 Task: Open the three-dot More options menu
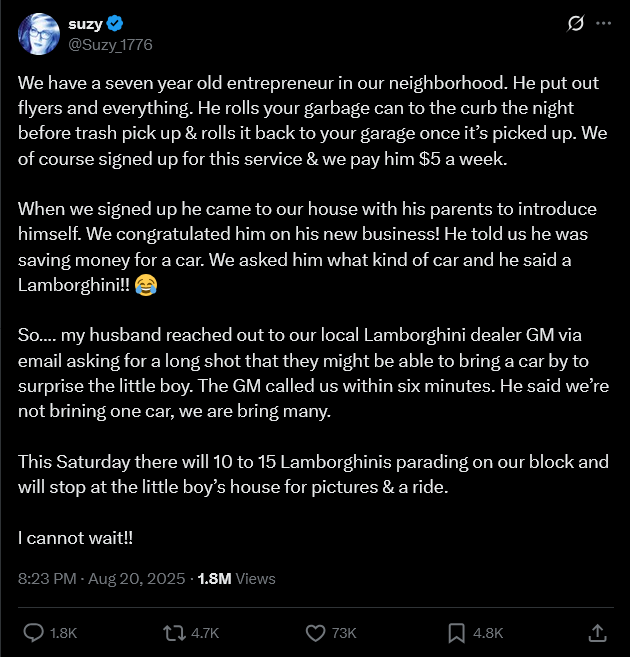click(x=603, y=24)
